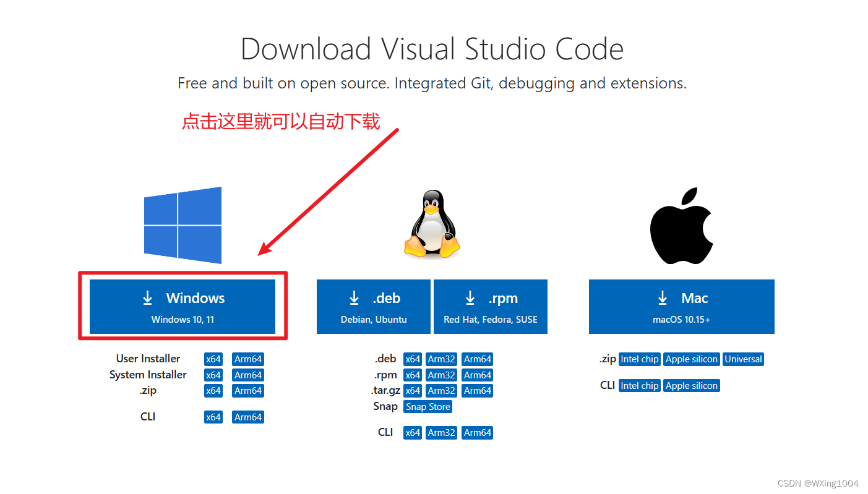
Task: Download the Mac build for macOS 10.15+
Action: tap(681, 307)
